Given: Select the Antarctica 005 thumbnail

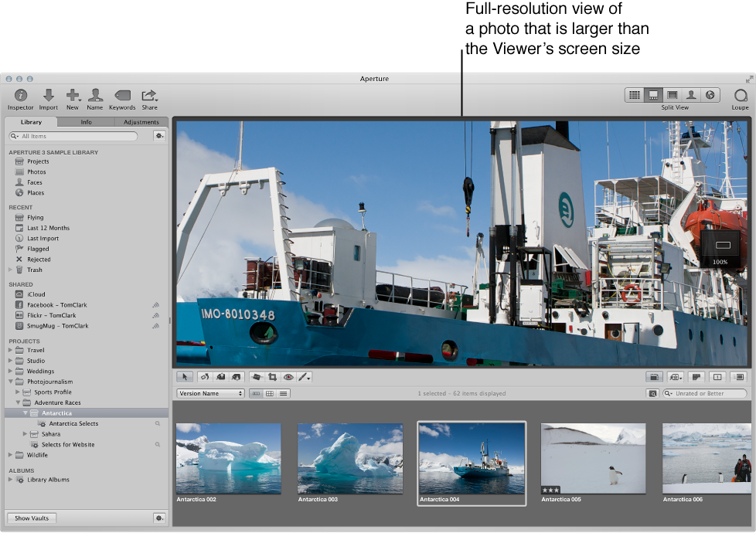Looking at the screenshot, I should point(592,458).
